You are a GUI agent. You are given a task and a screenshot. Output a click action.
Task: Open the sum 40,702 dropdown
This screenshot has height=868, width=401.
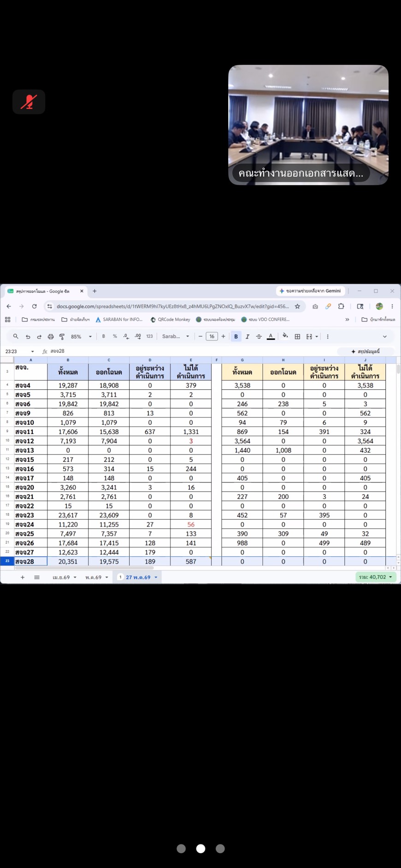[x=376, y=577]
